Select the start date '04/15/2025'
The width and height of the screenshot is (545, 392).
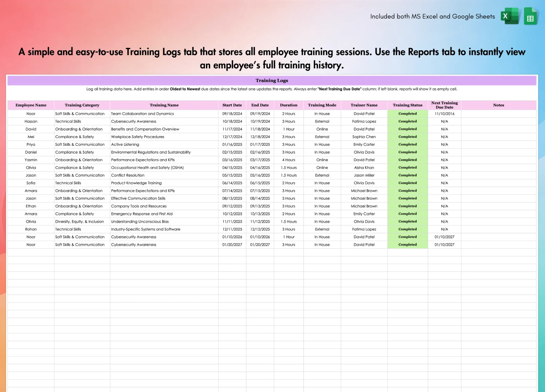click(232, 168)
